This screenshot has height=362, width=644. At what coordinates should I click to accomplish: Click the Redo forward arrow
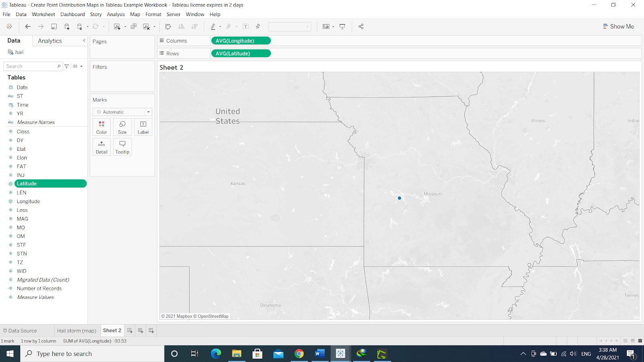pos(41,27)
